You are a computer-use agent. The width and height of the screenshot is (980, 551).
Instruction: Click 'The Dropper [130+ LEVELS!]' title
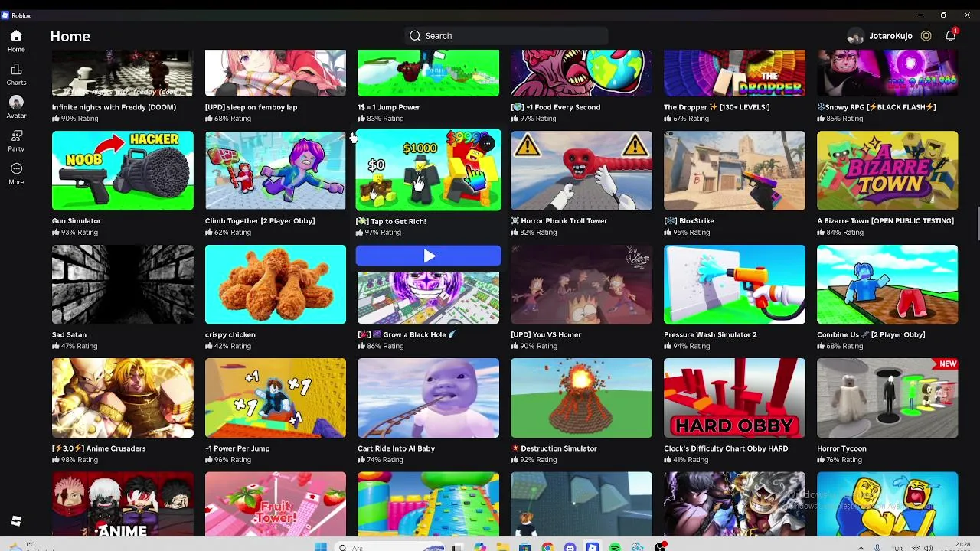point(717,107)
